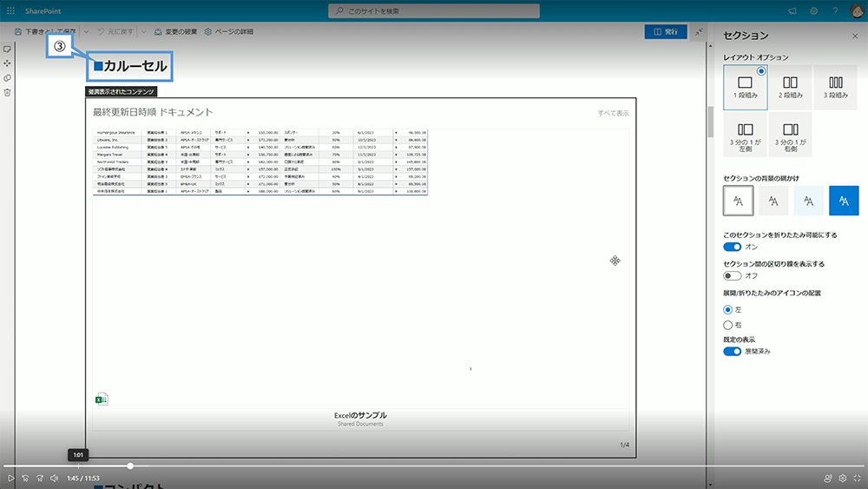Open the megaphone announcements icon in header
The width and height of the screenshot is (868, 489).
pyautogui.click(x=792, y=10)
